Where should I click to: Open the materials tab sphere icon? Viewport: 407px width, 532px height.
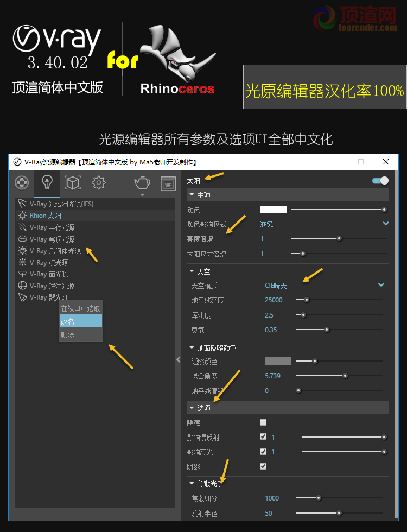point(22,183)
